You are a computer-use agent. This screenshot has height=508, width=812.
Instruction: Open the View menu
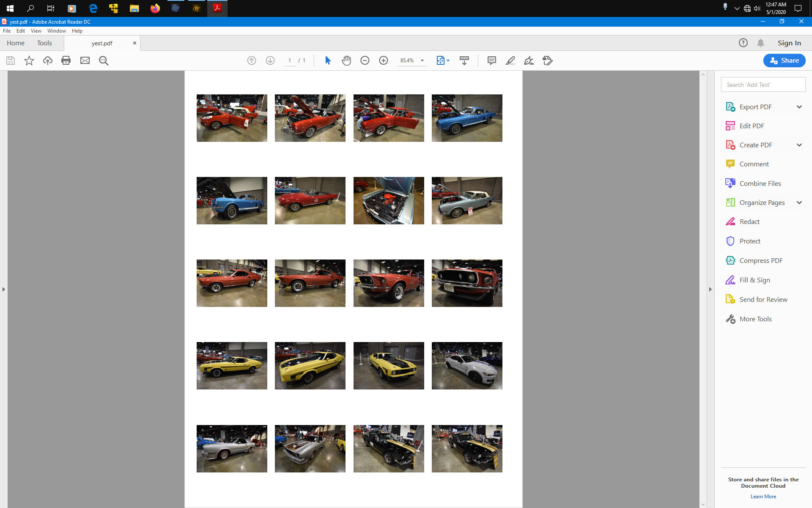36,30
